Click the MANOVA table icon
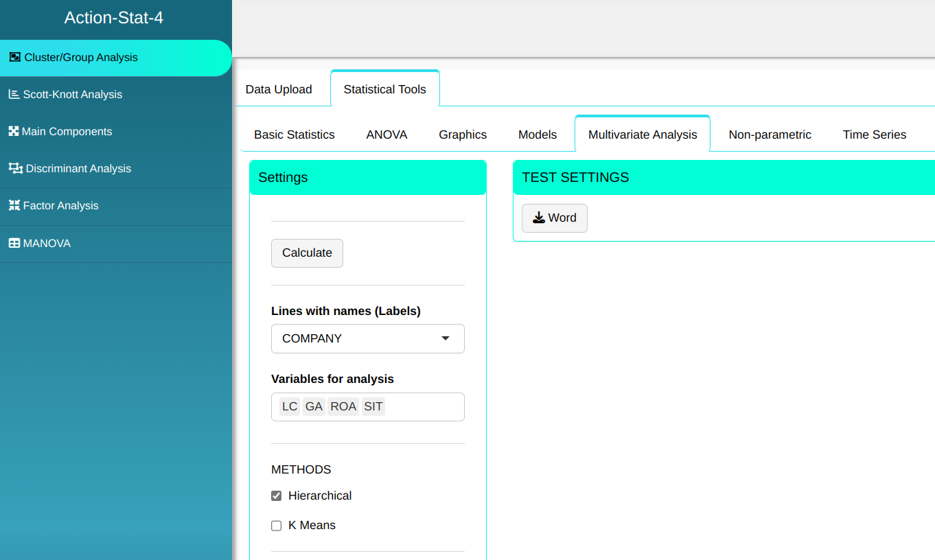The image size is (935, 560). 14,244
